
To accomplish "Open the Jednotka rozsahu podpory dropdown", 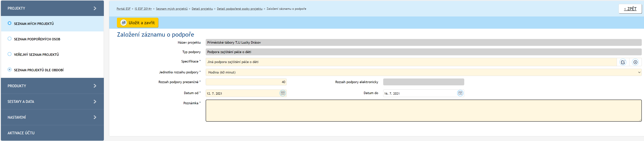I will pyautogui.click(x=423, y=72).
